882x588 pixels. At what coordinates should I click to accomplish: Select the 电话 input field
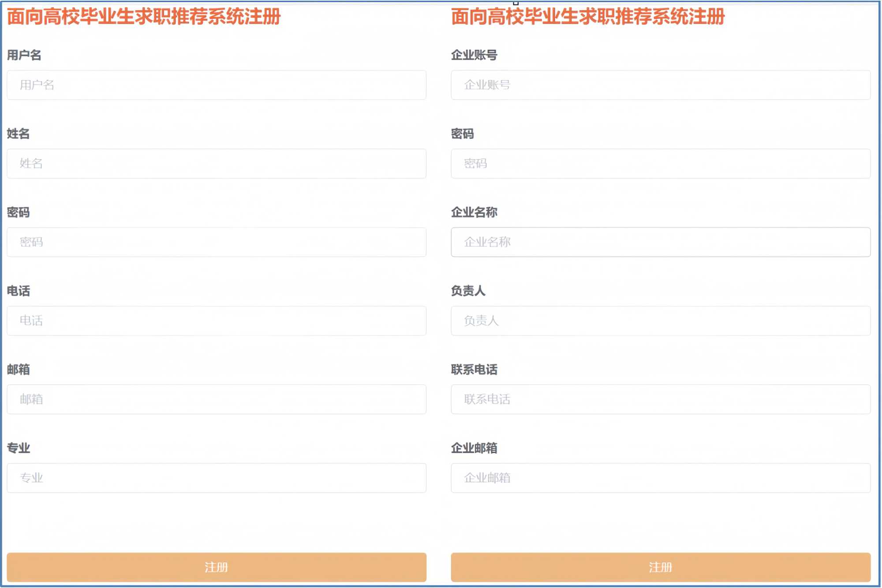(x=216, y=320)
